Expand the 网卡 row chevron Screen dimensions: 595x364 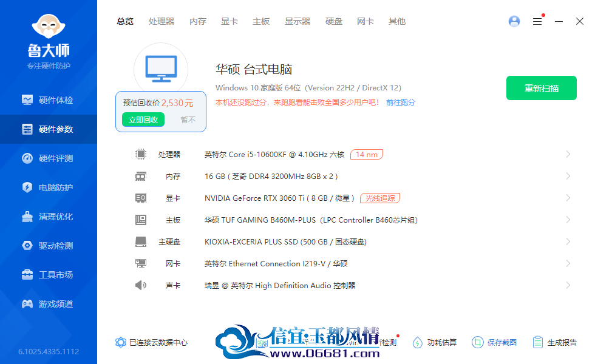point(568,263)
